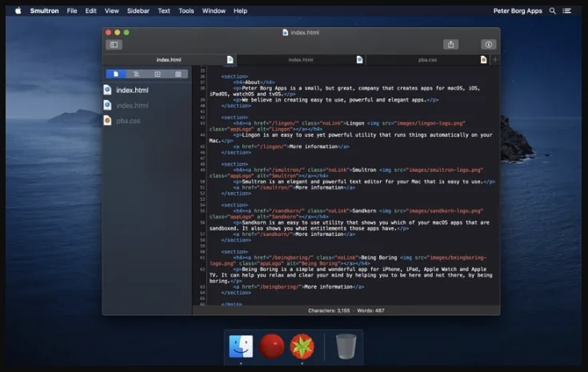Click line number 62 in the gutter

click(x=202, y=270)
